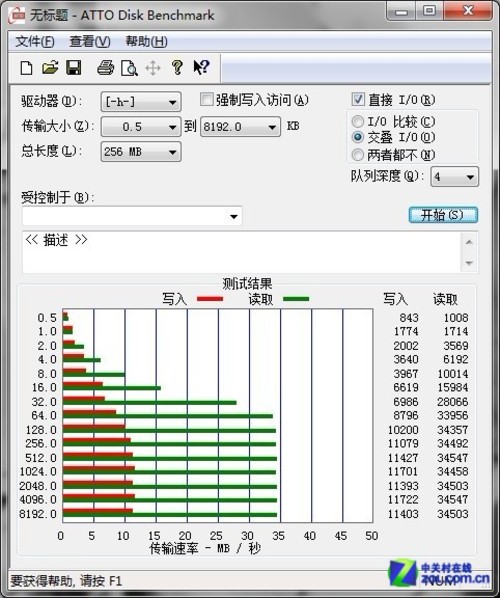
Task: Click read value 34492 in results
Action: coord(453,443)
